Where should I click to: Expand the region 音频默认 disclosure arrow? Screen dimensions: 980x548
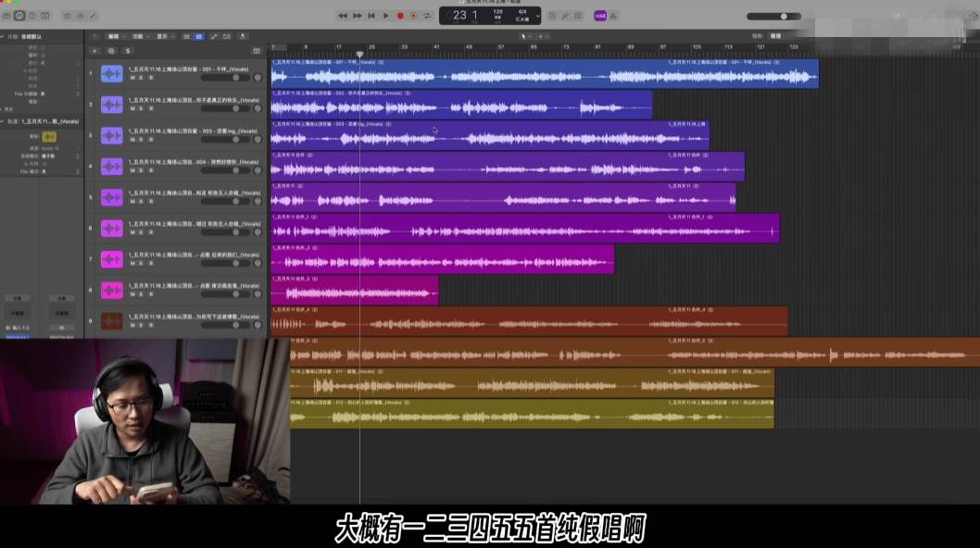3,36
